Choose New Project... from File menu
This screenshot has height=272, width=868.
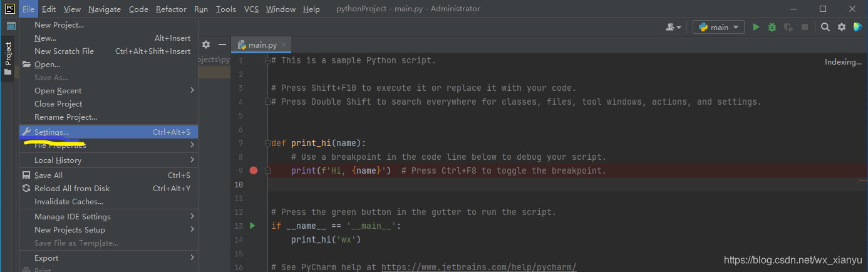(x=109, y=24)
